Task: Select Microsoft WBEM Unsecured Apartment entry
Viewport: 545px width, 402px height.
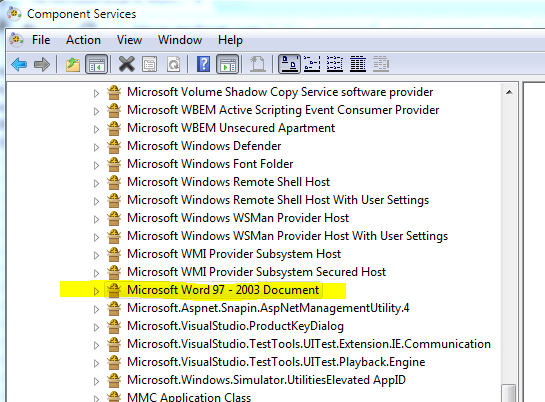Action: point(231,128)
